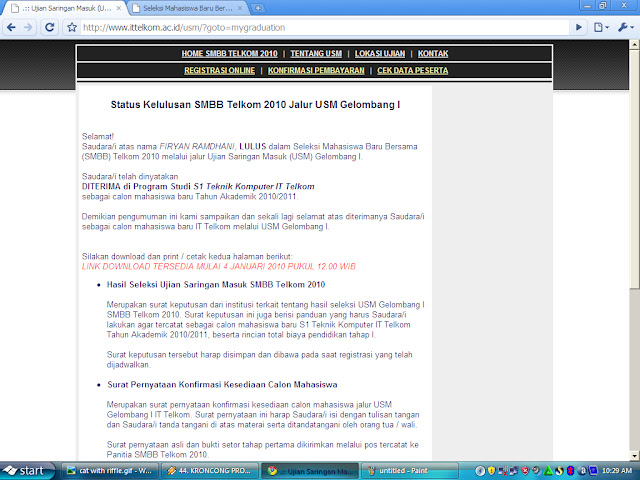Switch to cat with riffle.gif taskbar window
The height and width of the screenshot is (480, 640).
pos(109,471)
